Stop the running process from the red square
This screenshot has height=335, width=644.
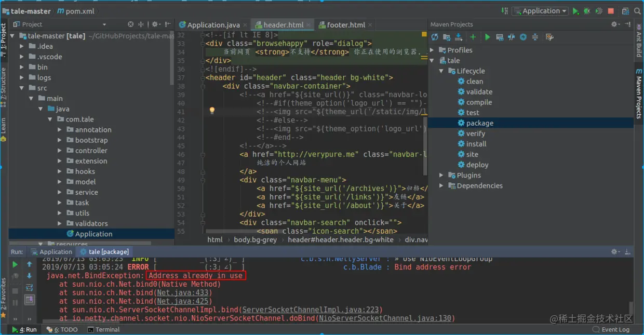pyautogui.click(x=611, y=11)
